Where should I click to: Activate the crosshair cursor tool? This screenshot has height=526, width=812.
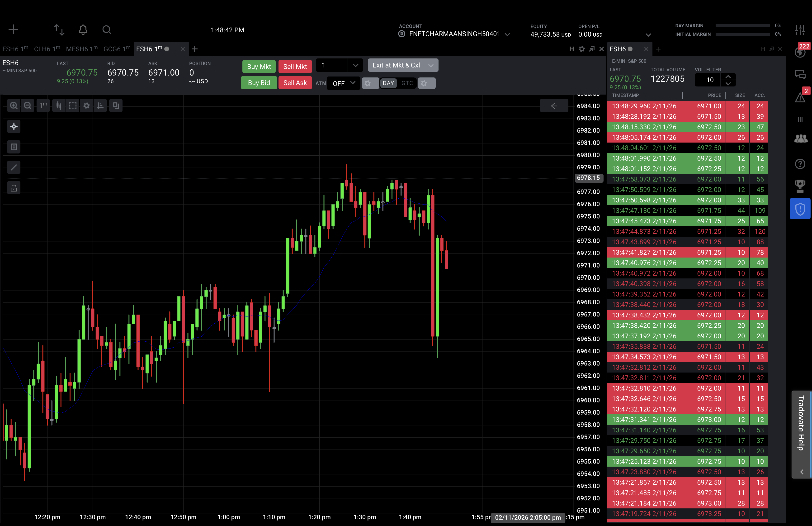point(14,127)
